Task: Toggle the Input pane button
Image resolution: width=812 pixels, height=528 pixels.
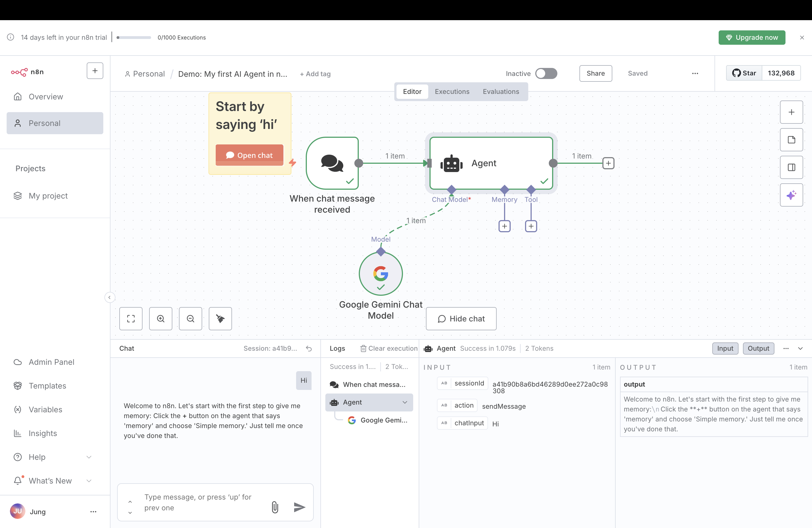Action: click(x=725, y=348)
